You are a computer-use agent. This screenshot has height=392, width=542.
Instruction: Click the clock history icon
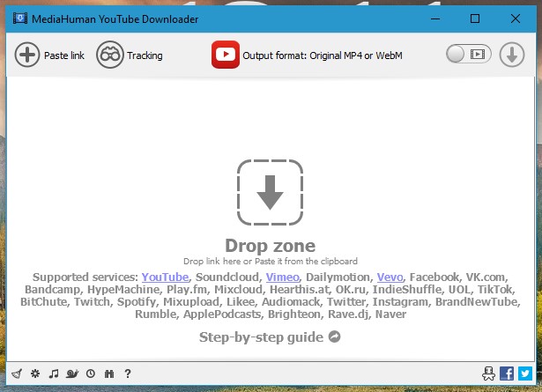point(91,374)
